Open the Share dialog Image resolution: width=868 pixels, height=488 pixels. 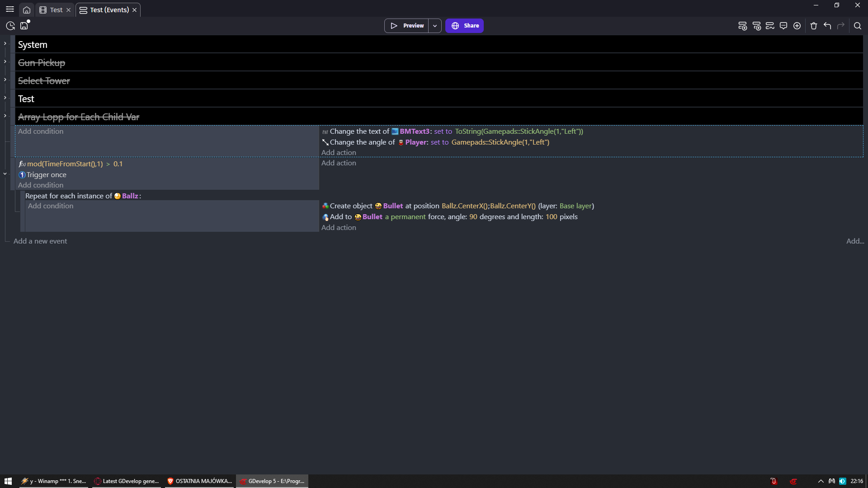point(464,26)
